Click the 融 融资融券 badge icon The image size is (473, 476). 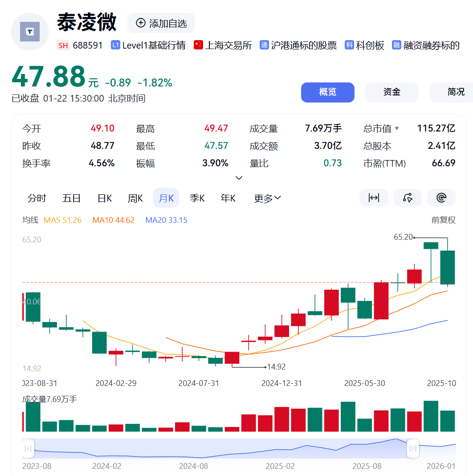pos(396,45)
